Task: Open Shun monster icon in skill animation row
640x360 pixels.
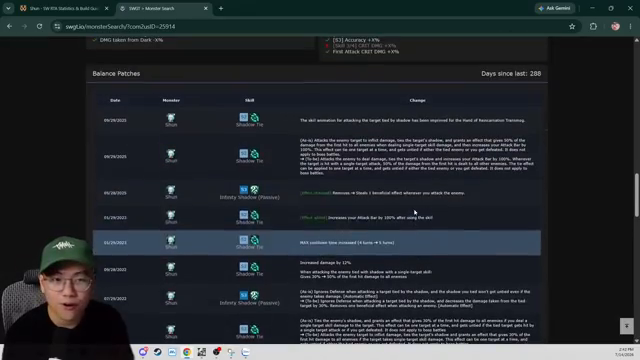Action: click(x=171, y=118)
